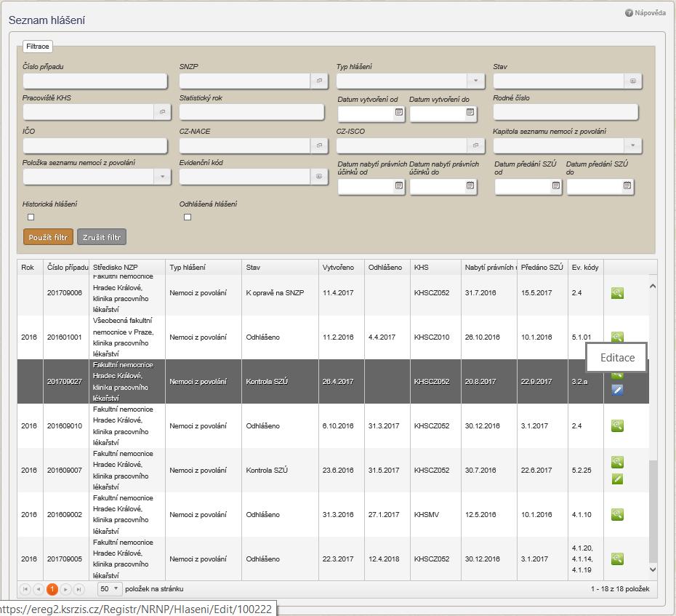Open calendar for Datum nabytí právních účinků od
Viewport: 676px width, 616px height.
(399, 185)
